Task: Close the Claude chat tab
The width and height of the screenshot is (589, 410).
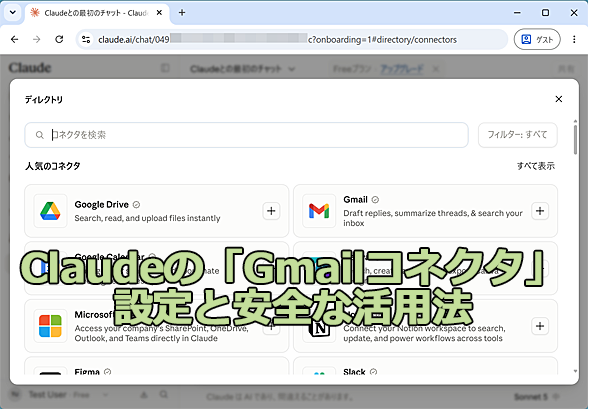Action: (x=159, y=12)
